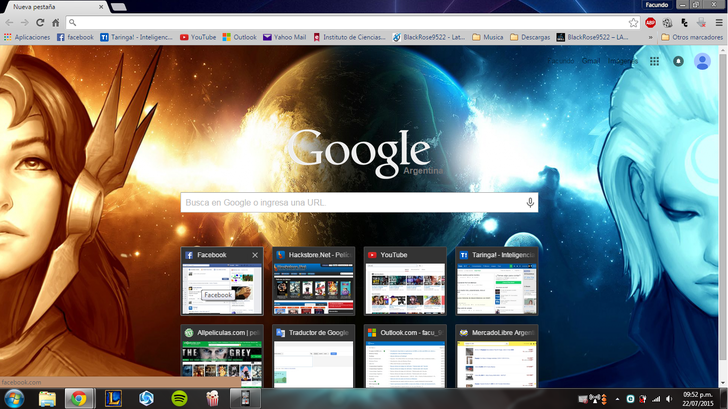
Task: Open the AdBlock Plus extension
Action: pos(650,22)
